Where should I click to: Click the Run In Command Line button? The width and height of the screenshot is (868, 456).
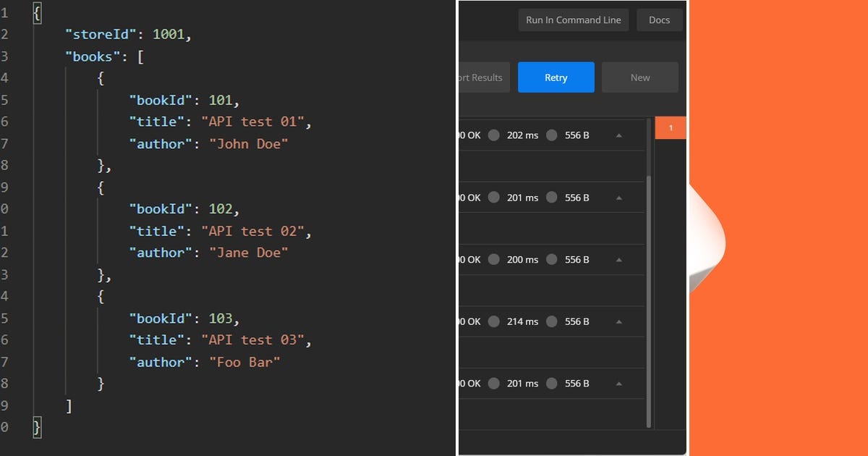tap(574, 20)
